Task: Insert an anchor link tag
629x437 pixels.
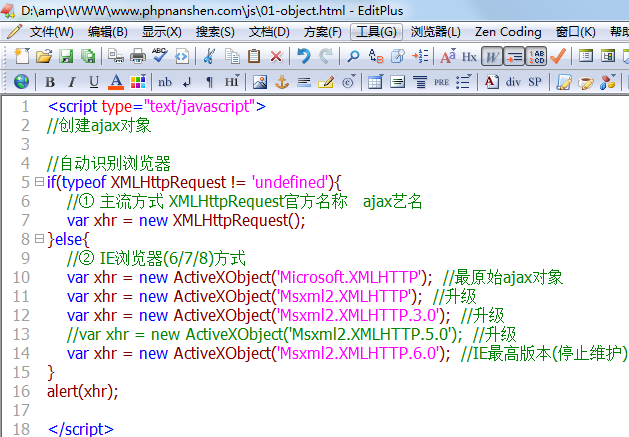Action: point(282,82)
